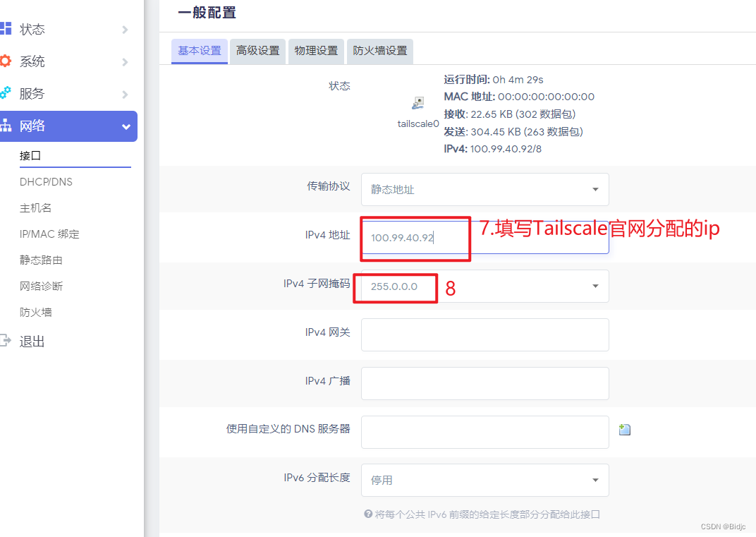This screenshot has height=537, width=756.
Task: Click the 网络 network icon in sidebar
Action: [6, 126]
